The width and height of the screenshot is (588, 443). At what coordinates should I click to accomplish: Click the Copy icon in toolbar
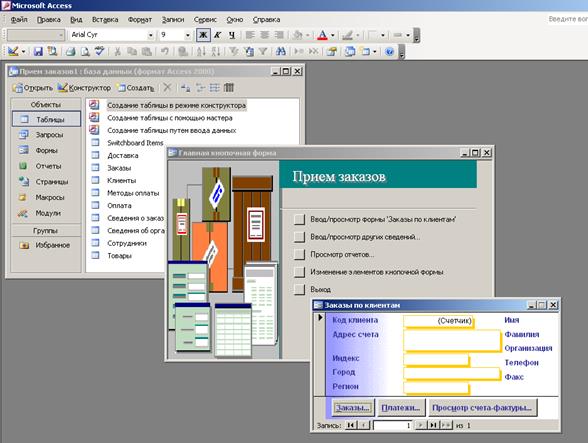[132, 51]
